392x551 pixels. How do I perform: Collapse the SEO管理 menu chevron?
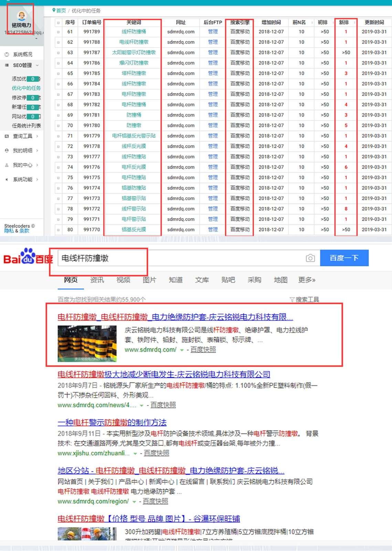(x=37, y=65)
